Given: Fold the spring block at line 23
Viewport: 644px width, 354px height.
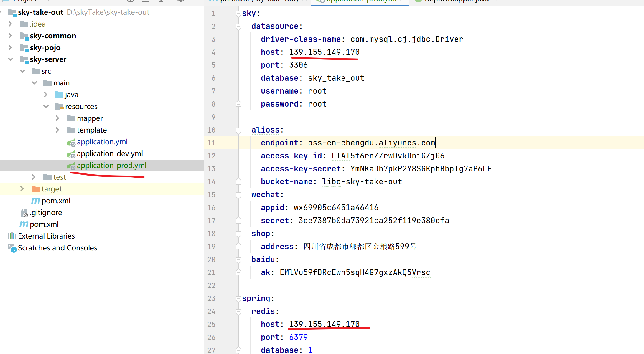Looking at the screenshot, I should pos(238,299).
